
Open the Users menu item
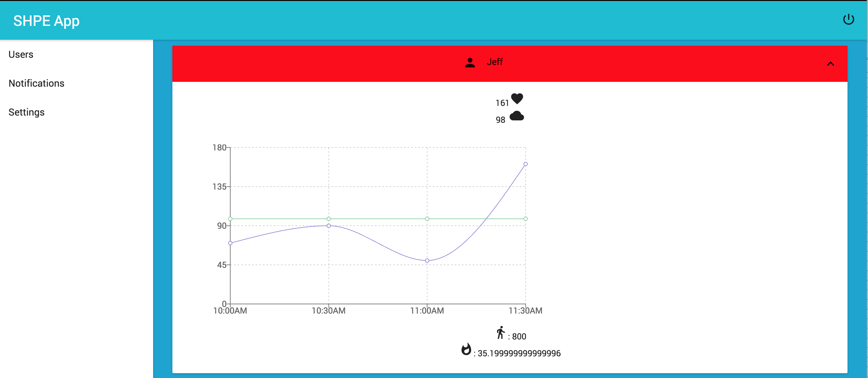click(21, 54)
